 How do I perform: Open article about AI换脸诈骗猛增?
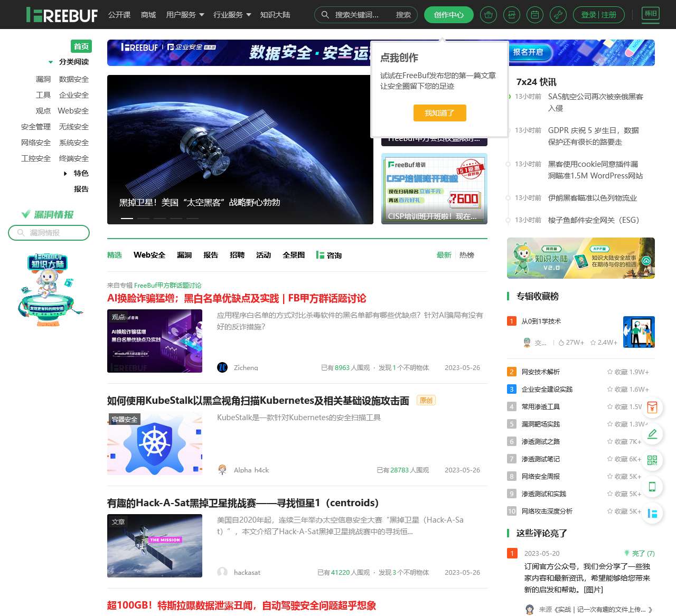pos(237,298)
